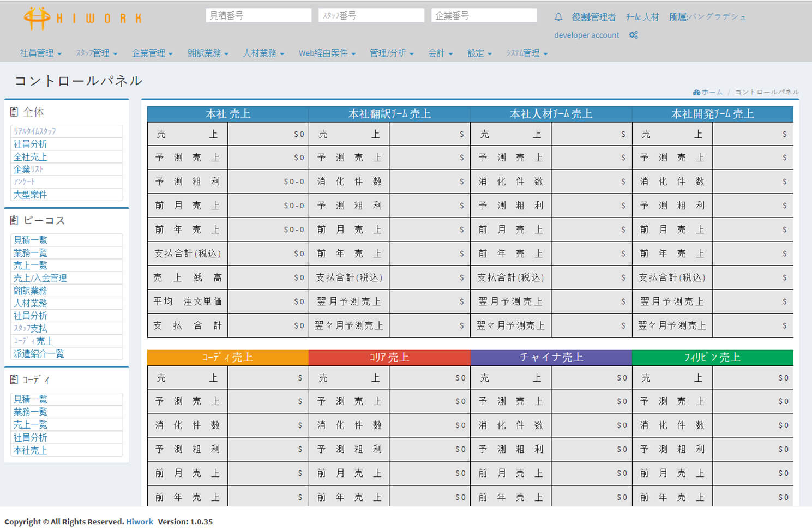This screenshot has height=531, width=812.
Task: Click the notification bell icon
Action: point(558,17)
